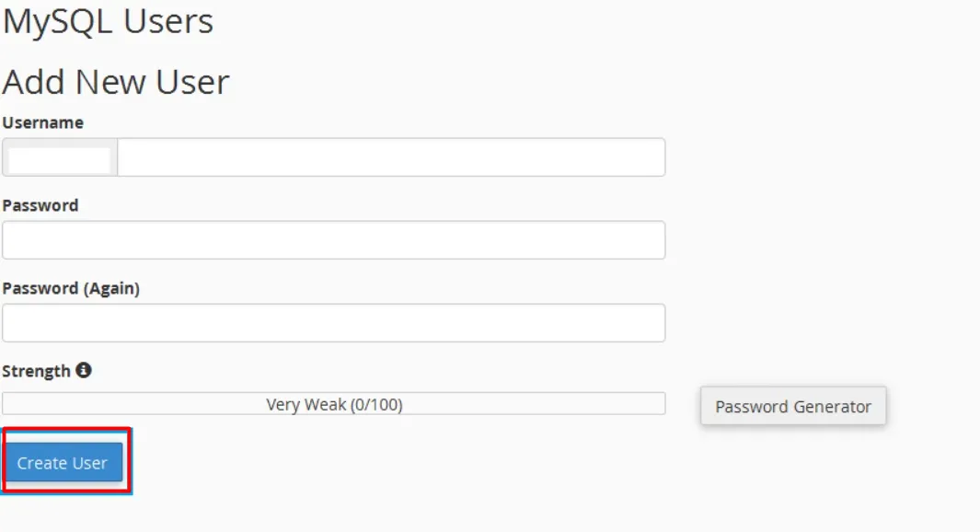
Task: Place cursor in password confirmation box
Action: coord(334,322)
